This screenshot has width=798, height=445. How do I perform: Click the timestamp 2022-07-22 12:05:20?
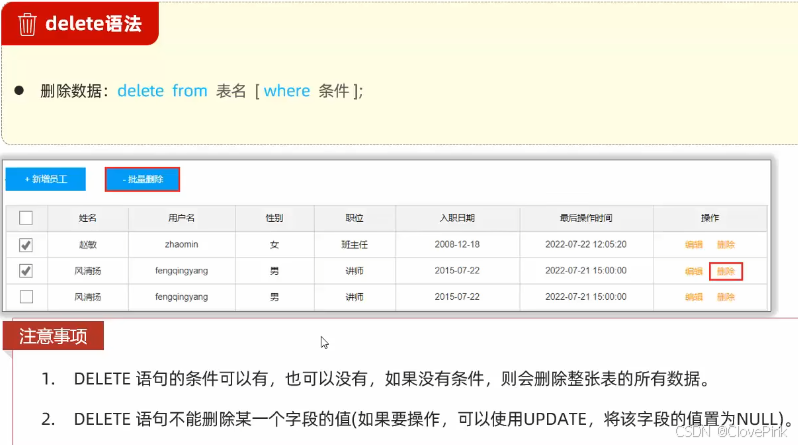point(586,244)
